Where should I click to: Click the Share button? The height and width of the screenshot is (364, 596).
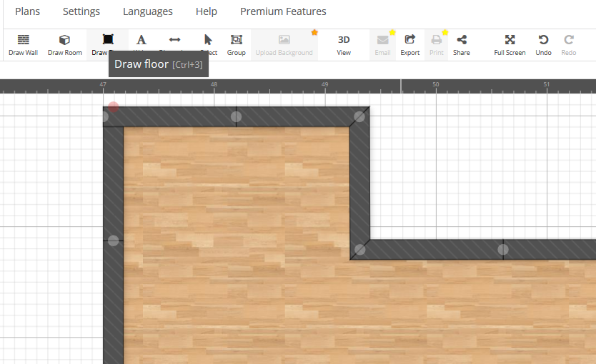(x=462, y=45)
